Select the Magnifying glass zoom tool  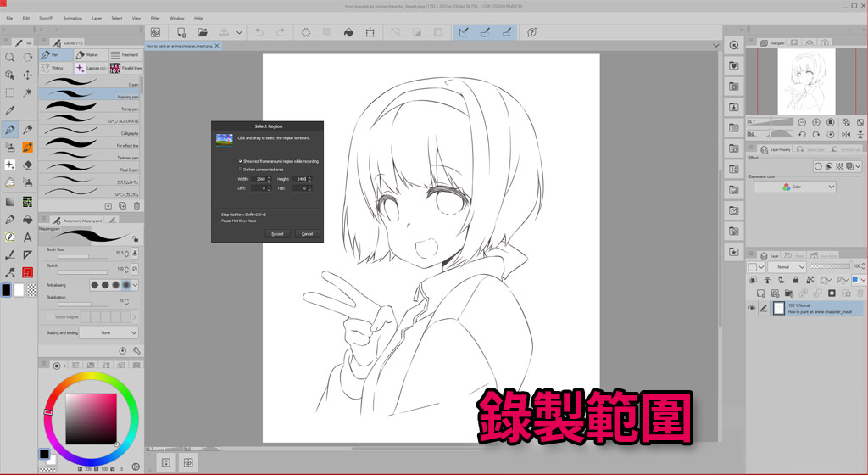tap(10, 57)
